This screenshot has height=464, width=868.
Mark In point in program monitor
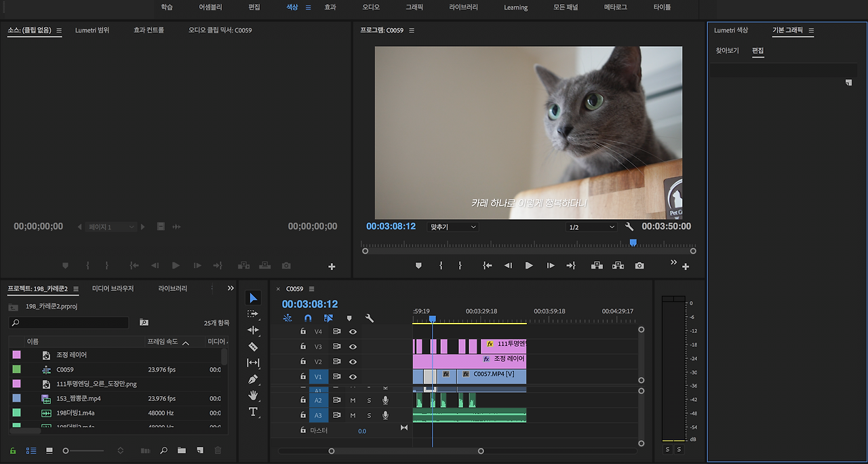pos(441,266)
